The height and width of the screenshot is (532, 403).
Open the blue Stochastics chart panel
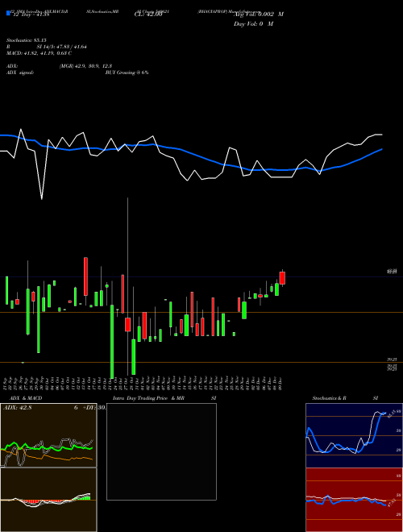354,435
